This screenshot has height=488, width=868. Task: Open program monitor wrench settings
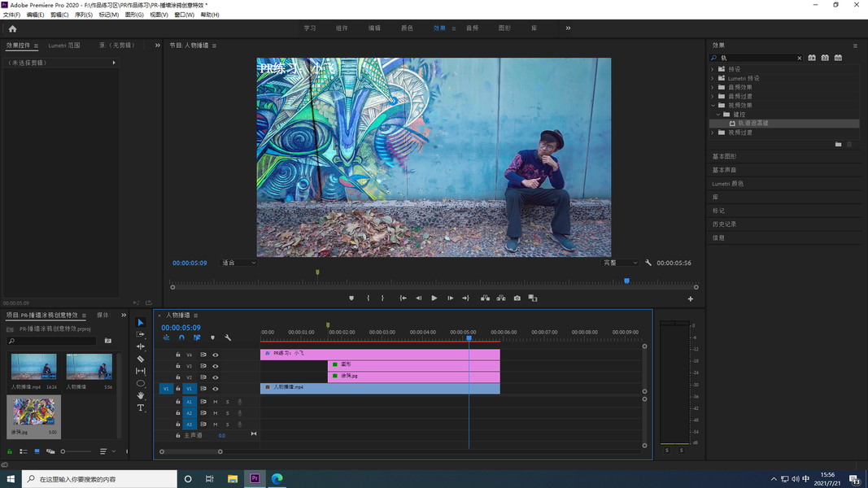click(648, 263)
